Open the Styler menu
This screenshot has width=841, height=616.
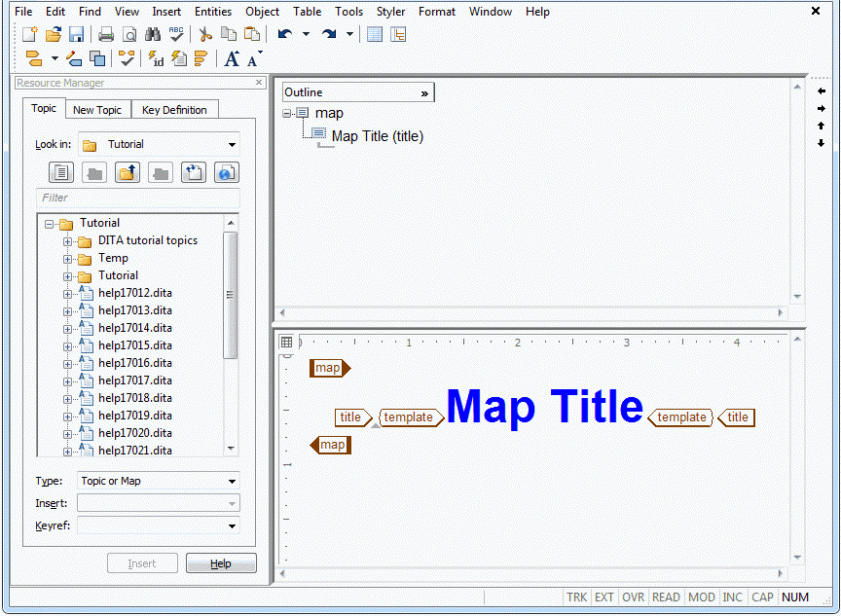[390, 12]
